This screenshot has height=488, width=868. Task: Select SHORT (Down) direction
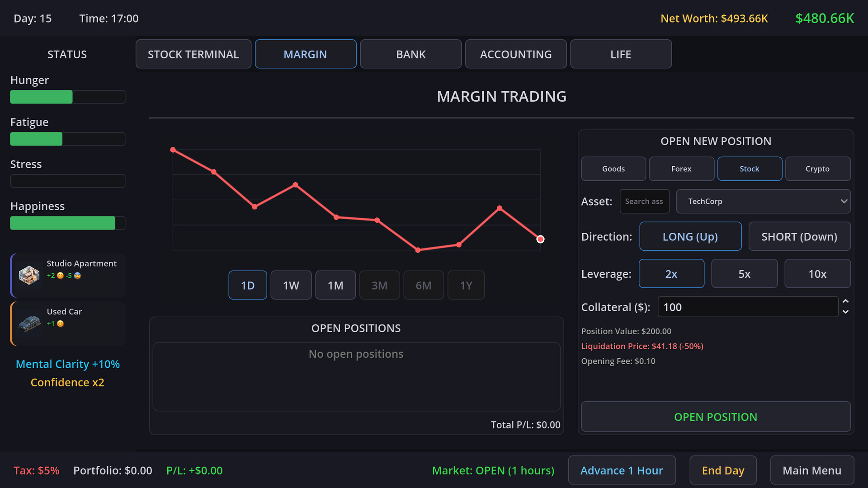(799, 236)
